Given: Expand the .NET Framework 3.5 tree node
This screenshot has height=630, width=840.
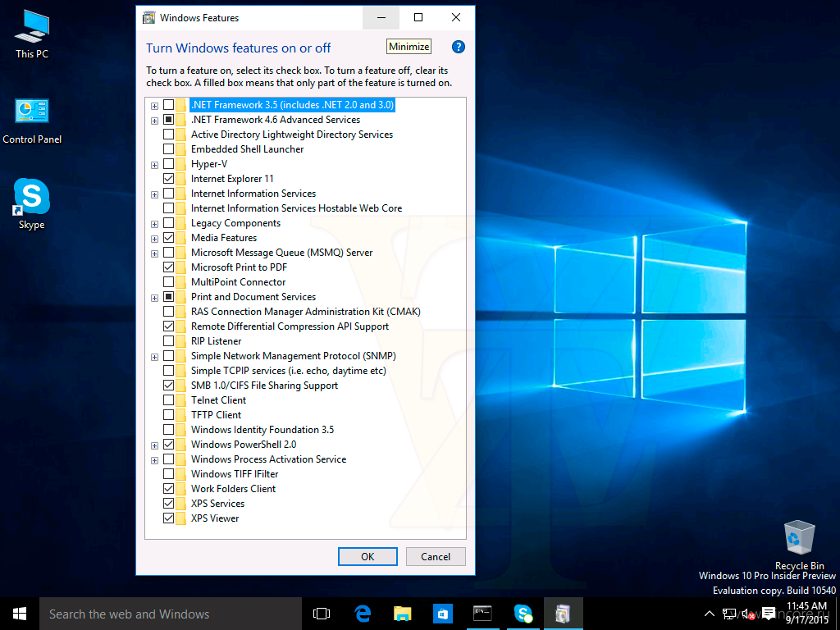Looking at the screenshot, I should click(x=154, y=106).
